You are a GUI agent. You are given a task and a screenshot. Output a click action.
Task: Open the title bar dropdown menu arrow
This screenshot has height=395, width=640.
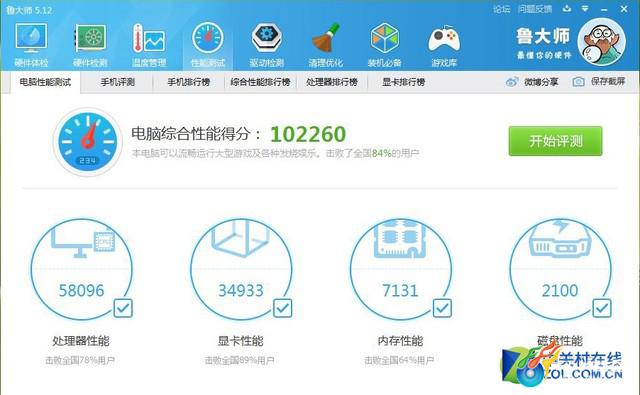click(x=585, y=8)
